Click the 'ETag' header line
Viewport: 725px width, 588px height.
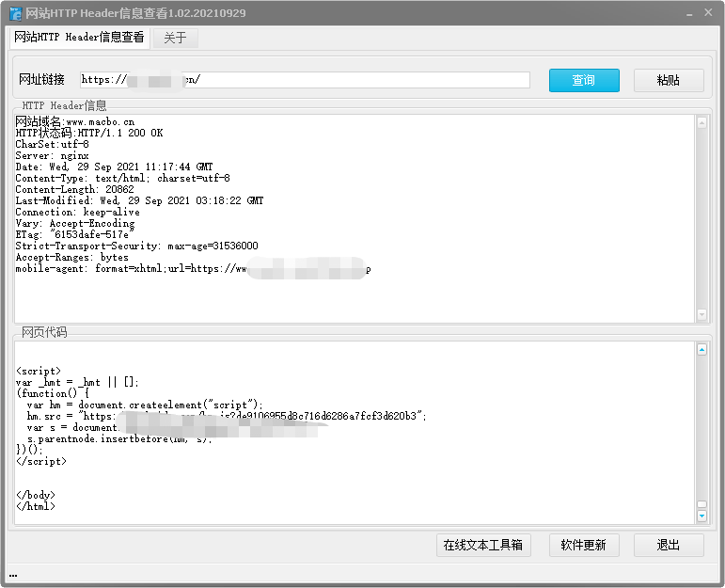(75, 234)
